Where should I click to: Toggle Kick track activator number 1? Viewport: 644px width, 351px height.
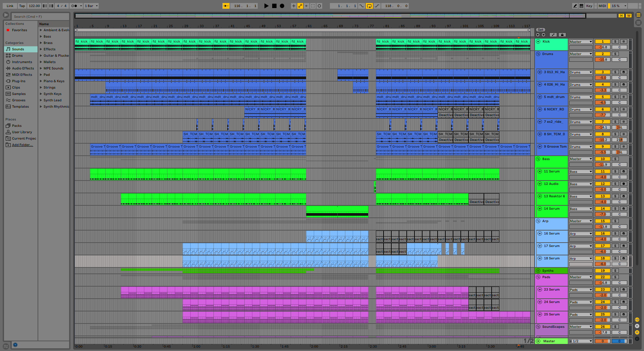[602, 42]
